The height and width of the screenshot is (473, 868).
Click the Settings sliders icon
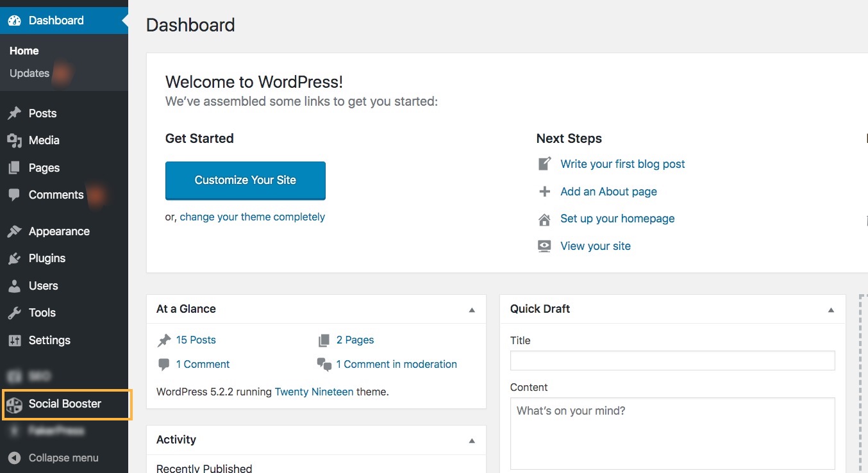click(x=14, y=340)
